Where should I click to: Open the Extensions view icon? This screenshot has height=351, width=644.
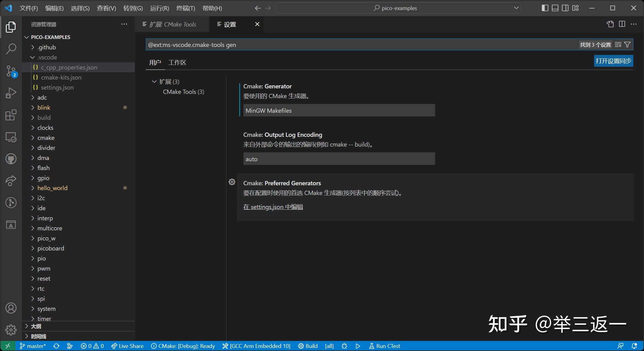[x=11, y=115]
